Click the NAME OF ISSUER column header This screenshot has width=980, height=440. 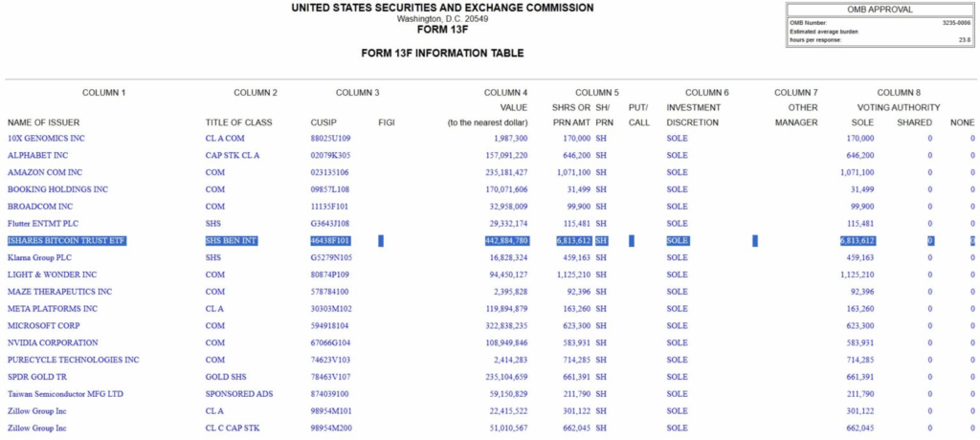(44, 122)
